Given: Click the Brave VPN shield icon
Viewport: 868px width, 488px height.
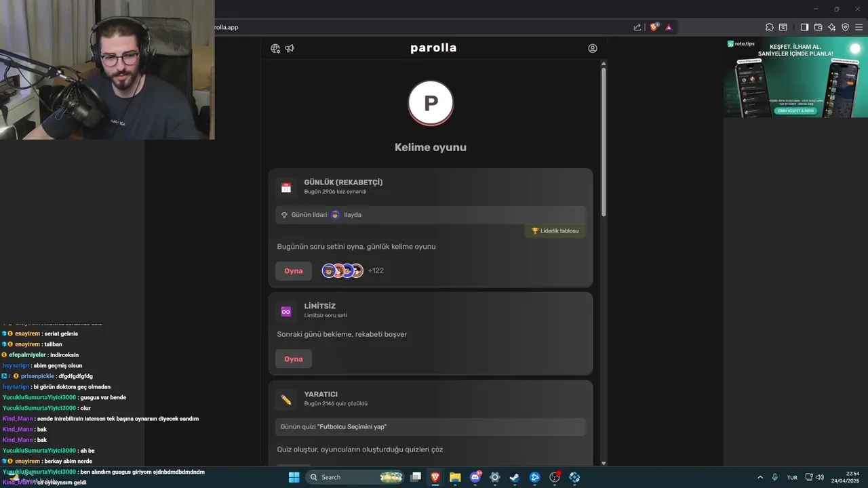Looking at the screenshot, I should tap(845, 27).
